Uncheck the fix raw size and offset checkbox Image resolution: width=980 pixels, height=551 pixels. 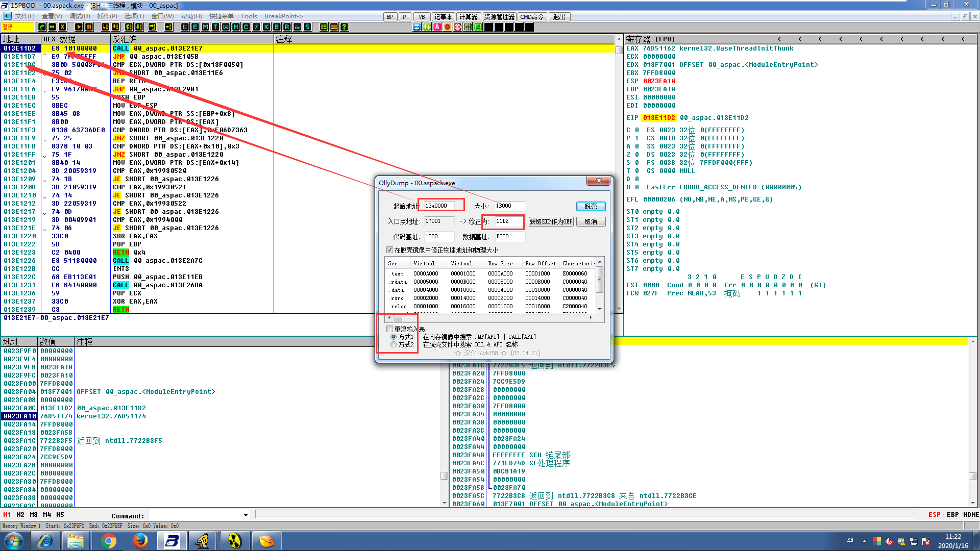[x=390, y=250]
